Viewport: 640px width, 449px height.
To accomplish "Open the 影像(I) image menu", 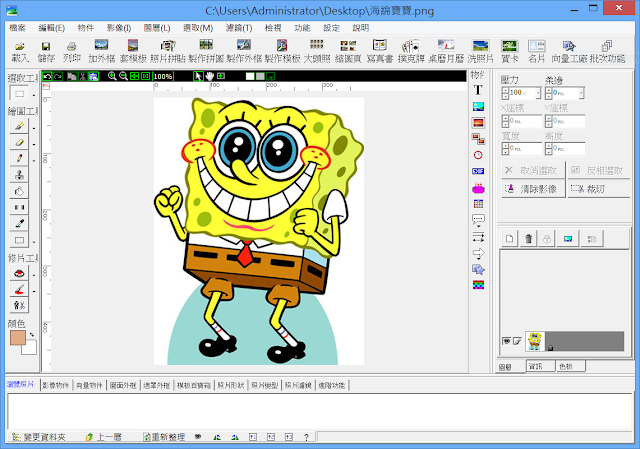I will pos(119,28).
